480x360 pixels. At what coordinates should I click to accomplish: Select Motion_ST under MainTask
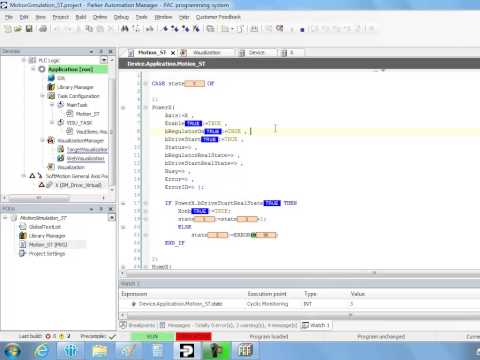(87, 114)
